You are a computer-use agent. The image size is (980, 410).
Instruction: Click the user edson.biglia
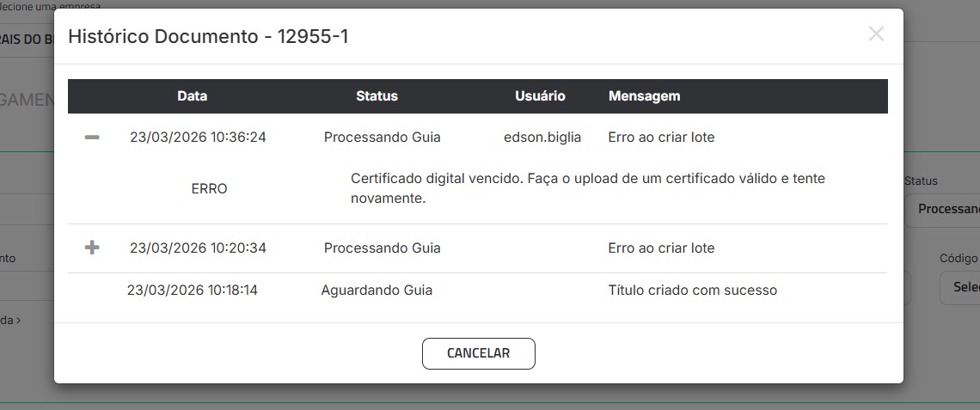[542, 138]
